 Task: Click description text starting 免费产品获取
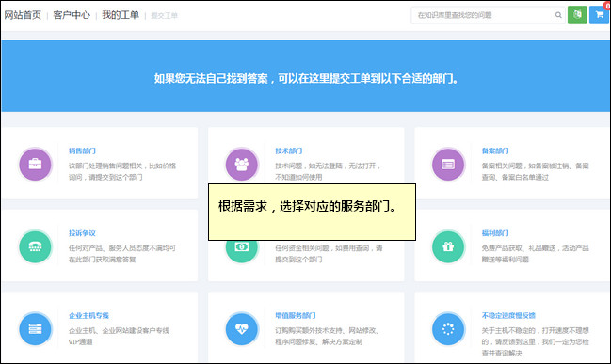(535, 254)
